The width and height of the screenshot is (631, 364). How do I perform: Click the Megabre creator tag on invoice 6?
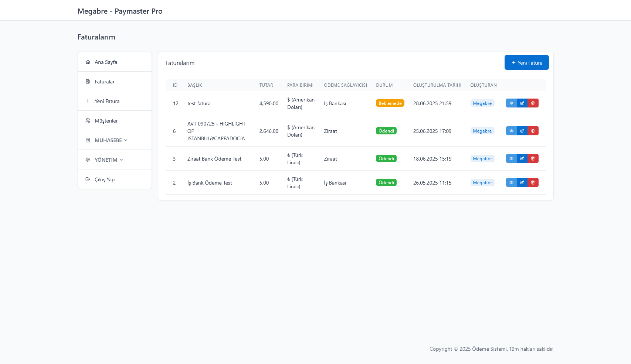[482, 131]
